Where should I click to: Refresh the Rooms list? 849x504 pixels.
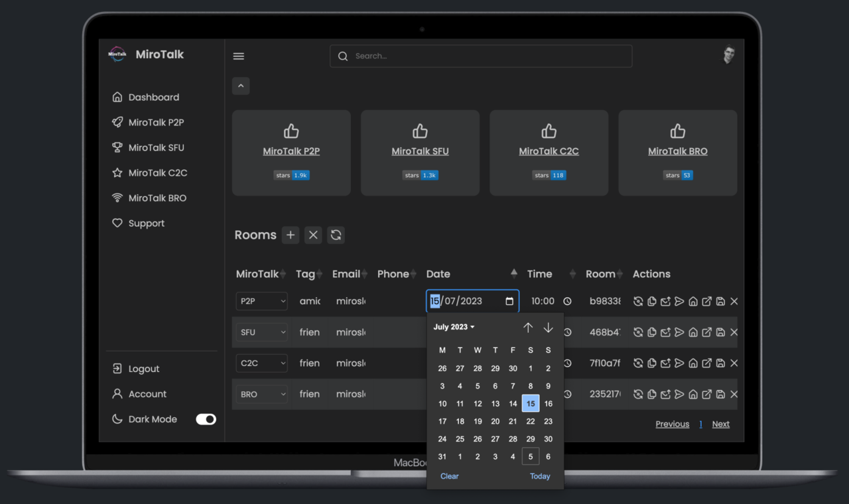point(336,235)
